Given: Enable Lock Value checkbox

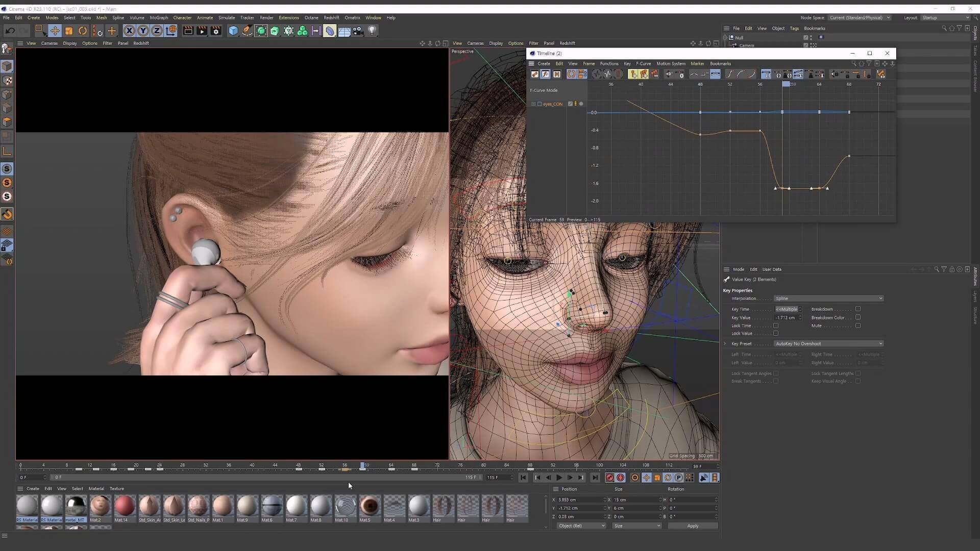Looking at the screenshot, I should click(x=776, y=333).
